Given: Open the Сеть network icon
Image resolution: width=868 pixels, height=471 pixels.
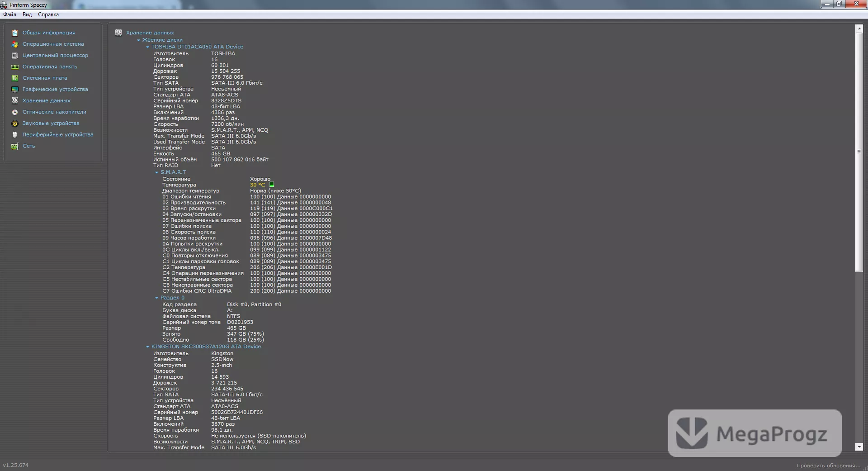Looking at the screenshot, I should point(15,146).
